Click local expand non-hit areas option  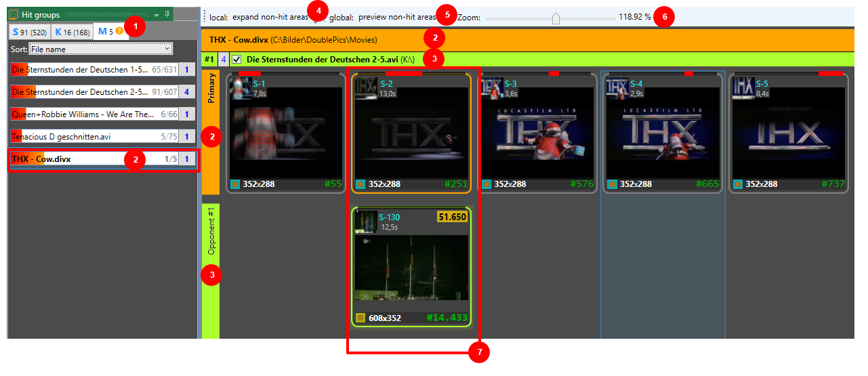click(270, 16)
